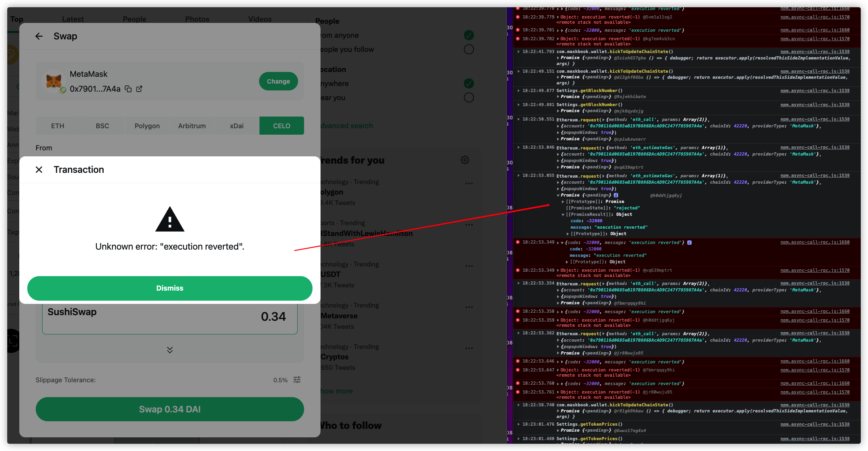Switch to the Polygon network tab
Image resolution: width=868 pixels, height=451 pixels.
[x=147, y=126]
